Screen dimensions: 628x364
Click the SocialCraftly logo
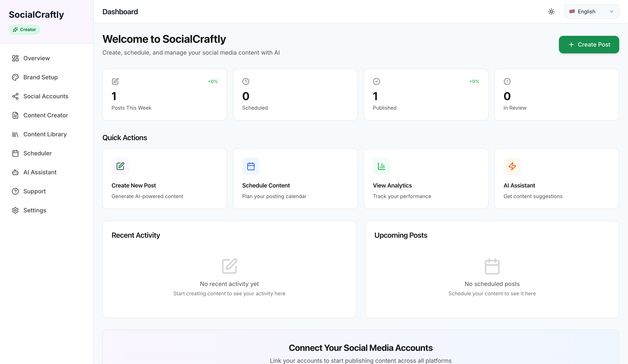tap(36, 14)
